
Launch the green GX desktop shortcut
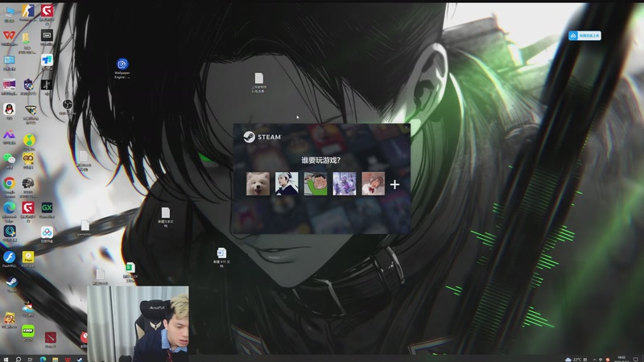pyautogui.click(x=47, y=209)
